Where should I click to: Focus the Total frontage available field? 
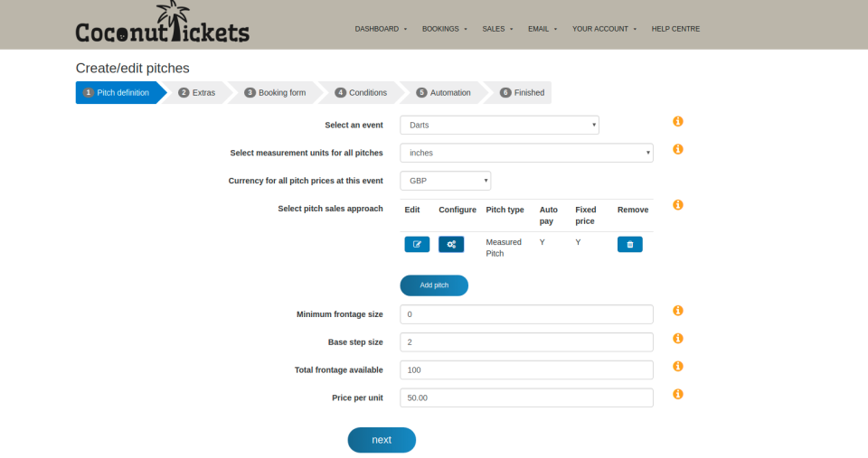[x=526, y=370]
